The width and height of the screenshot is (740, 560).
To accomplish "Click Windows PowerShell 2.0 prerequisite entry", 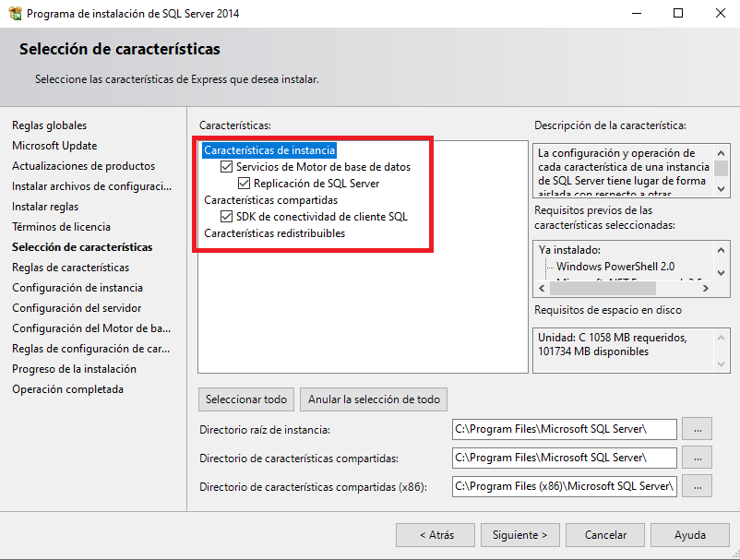I will (615, 267).
